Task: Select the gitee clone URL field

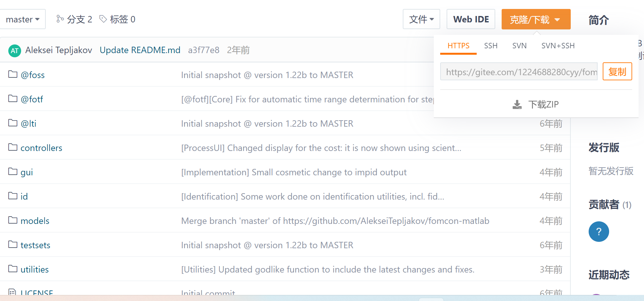Action: [x=519, y=72]
